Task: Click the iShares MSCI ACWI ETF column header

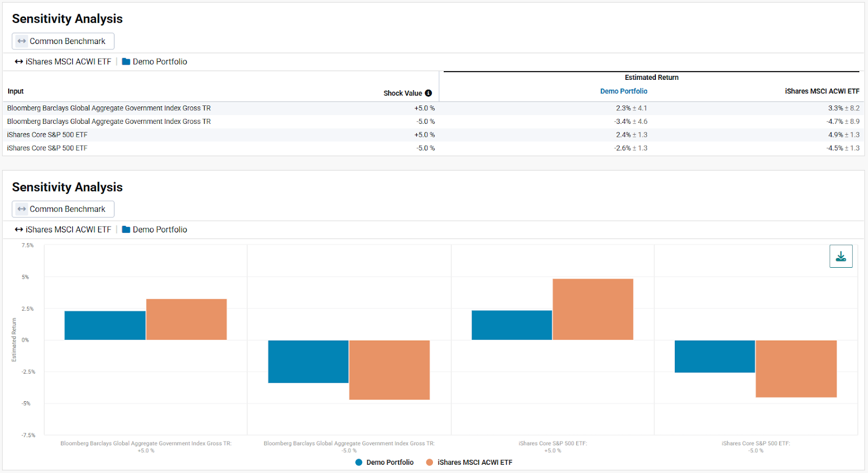Action: pos(821,91)
